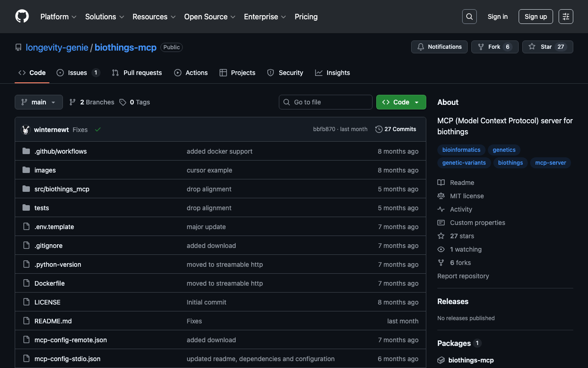
Task: Expand the green Code dropdown
Action: pyautogui.click(x=401, y=102)
